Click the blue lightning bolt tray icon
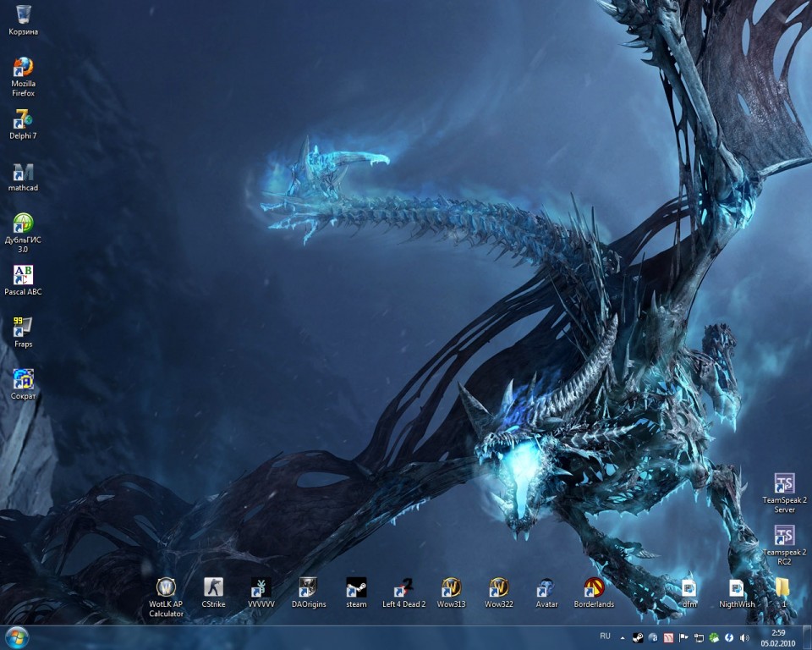The width and height of the screenshot is (812, 650). pyautogui.click(x=729, y=638)
